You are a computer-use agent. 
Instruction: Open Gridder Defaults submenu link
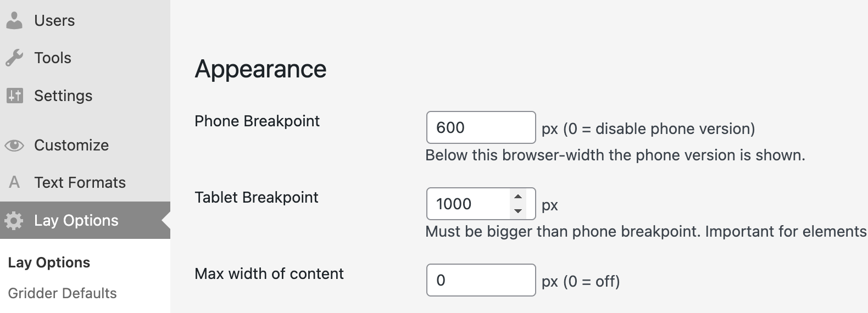click(62, 293)
